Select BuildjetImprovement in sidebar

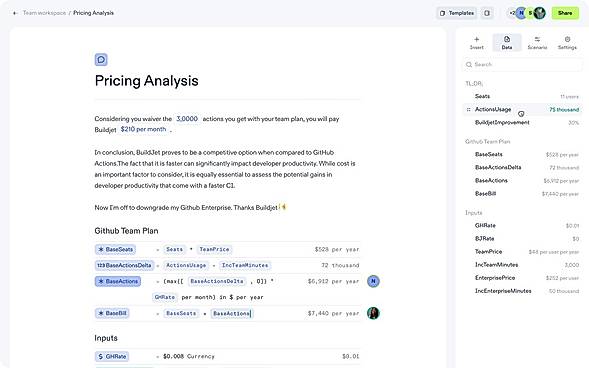[522, 122]
